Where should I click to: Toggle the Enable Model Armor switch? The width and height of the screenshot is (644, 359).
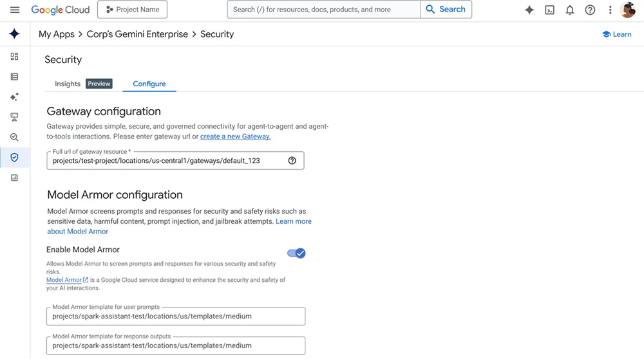(296, 253)
